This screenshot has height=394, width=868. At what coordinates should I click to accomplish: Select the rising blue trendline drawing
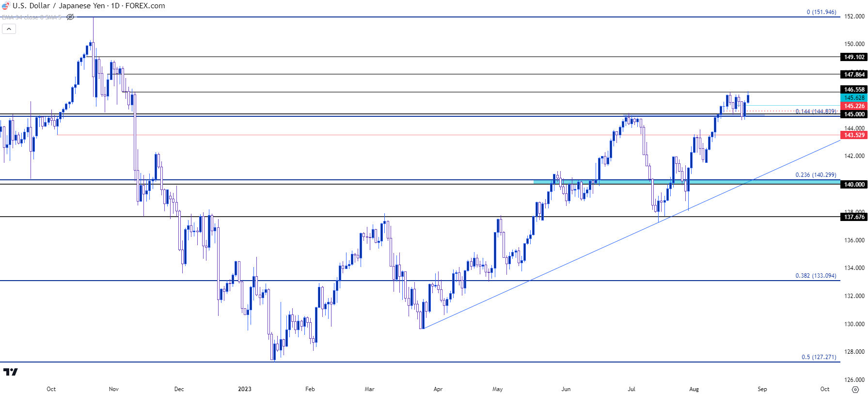(x=631, y=234)
